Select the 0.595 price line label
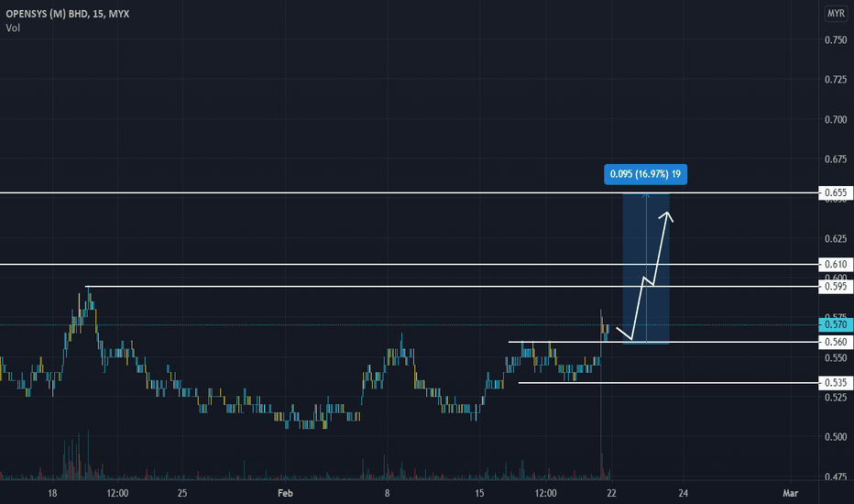 pos(836,287)
